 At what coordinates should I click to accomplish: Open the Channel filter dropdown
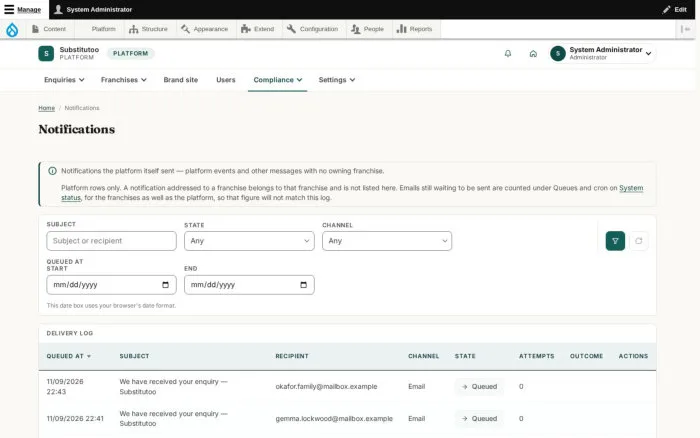click(x=387, y=241)
